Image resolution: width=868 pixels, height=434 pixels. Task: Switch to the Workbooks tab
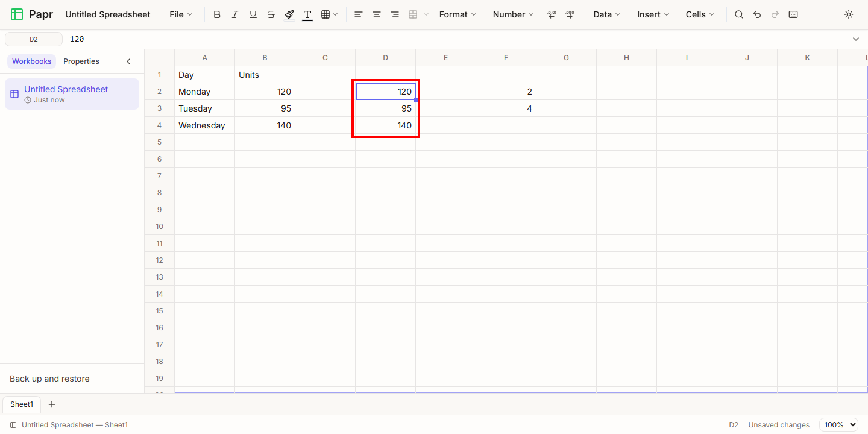[32, 61]
